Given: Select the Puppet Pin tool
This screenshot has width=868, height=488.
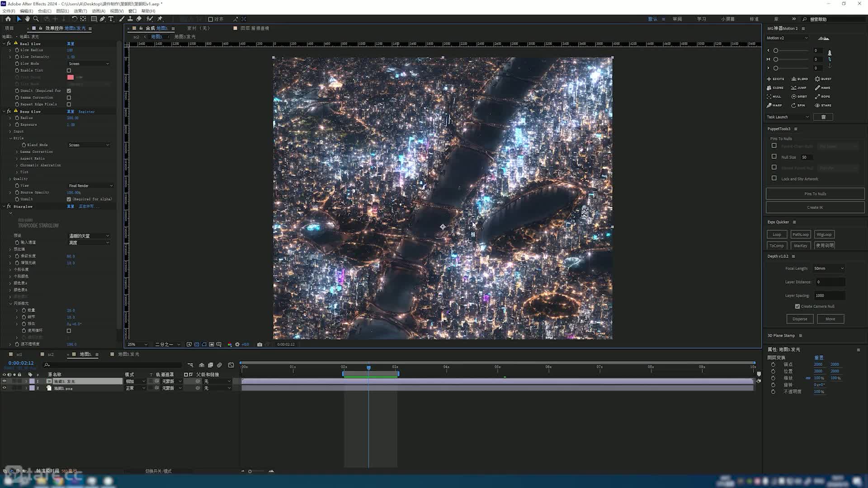Looking at the screenshot, I should click(160, 19).
